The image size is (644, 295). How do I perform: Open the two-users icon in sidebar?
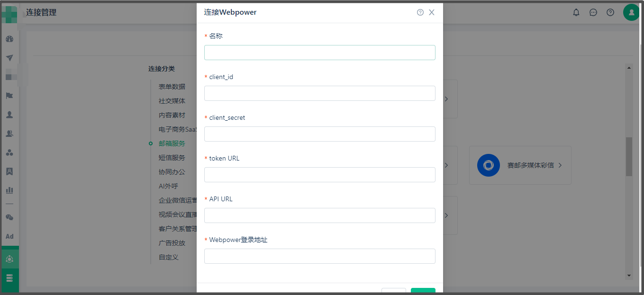click(x=9, y=134)
